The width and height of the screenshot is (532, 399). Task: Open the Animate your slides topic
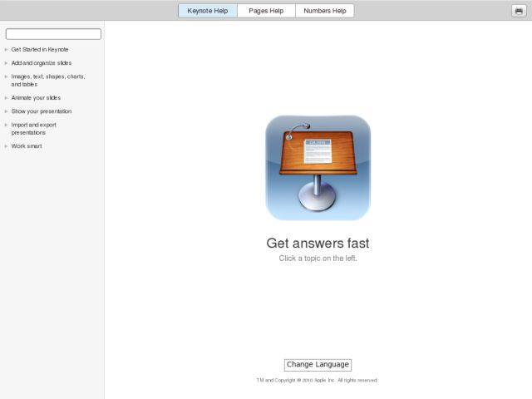coord(36,98)
